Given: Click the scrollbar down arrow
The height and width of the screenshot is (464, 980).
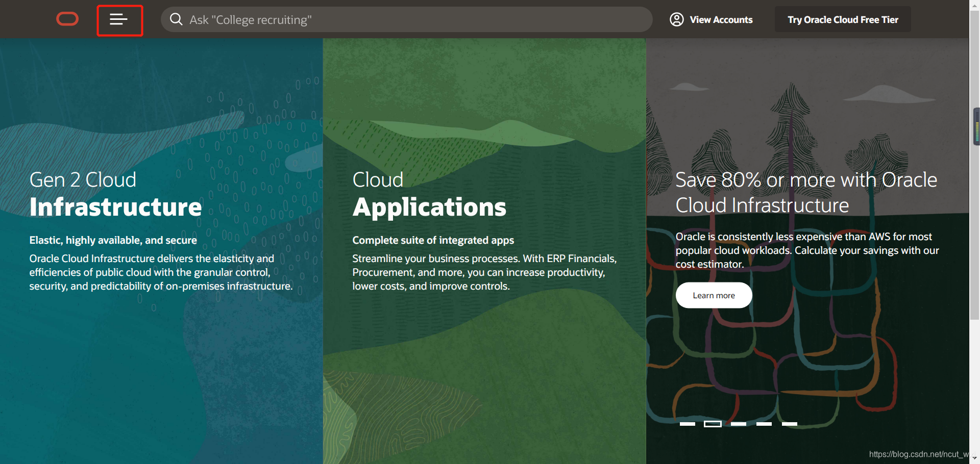Looking at the screenshot, I should coord(974,458).
